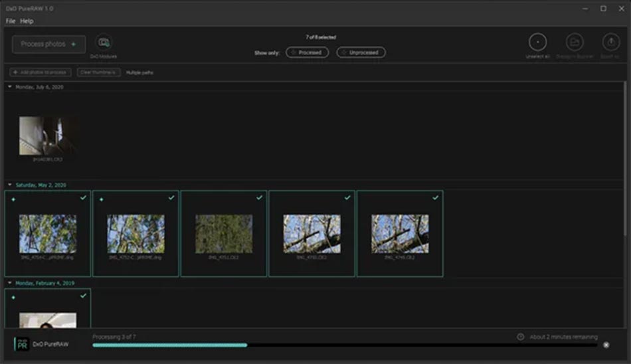The image size is (631, 364).
Task: Click the Unselect all circle icon
Action: click(x=537, y=42)
